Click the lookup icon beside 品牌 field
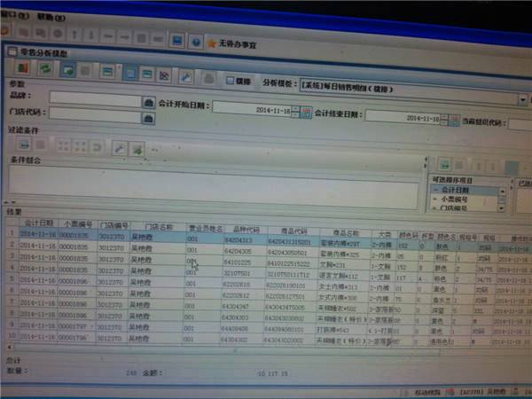This screenshot has height=399, width=532. coord(148,101)
